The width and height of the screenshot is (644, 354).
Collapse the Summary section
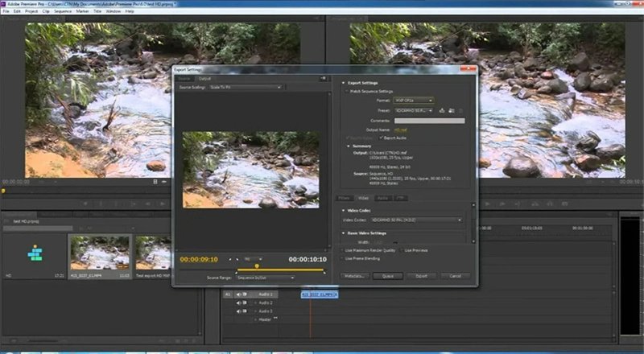coord(349,146)
